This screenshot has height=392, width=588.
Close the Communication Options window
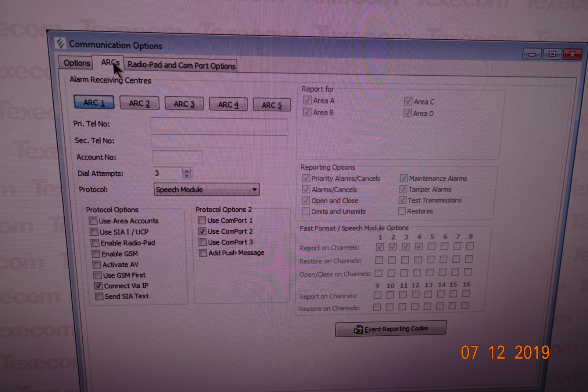tap(572, 55)
